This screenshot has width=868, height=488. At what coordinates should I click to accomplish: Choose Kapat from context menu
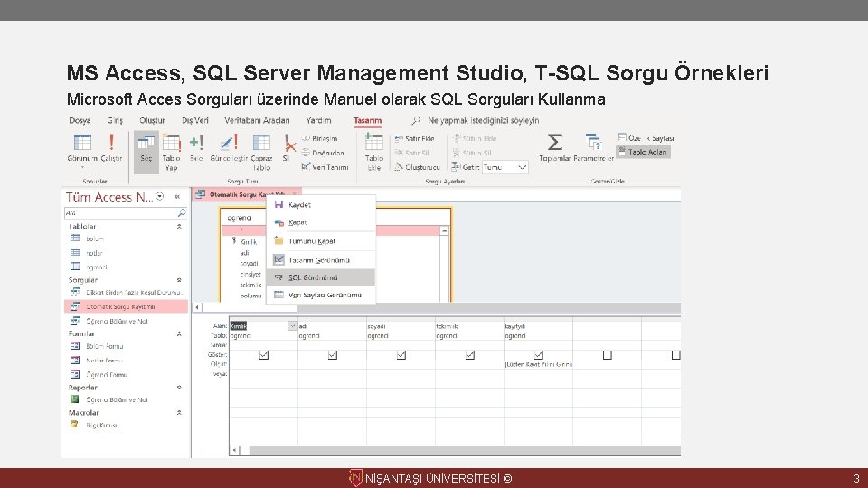[x=320, y=222]
